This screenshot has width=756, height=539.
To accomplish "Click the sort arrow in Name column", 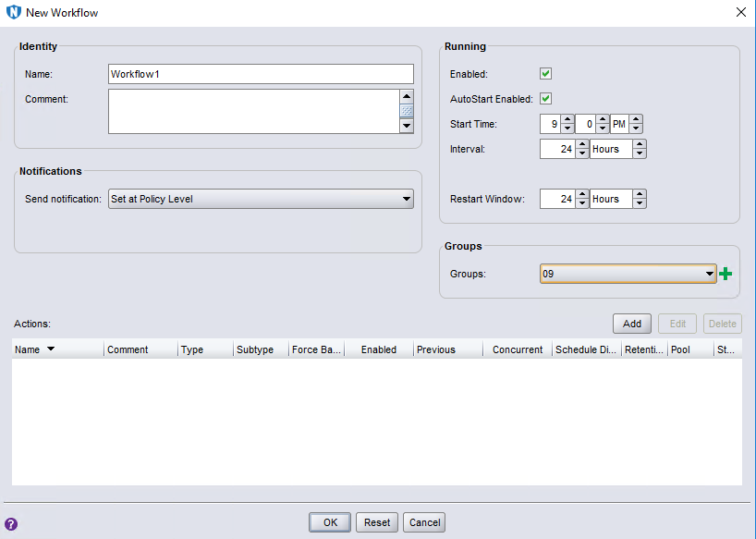I will 50,349.
